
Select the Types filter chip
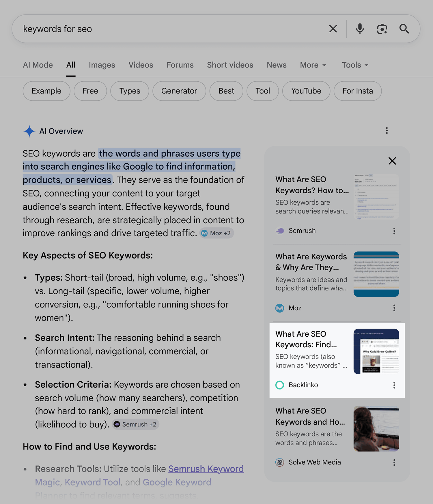(x=130, y=91)
